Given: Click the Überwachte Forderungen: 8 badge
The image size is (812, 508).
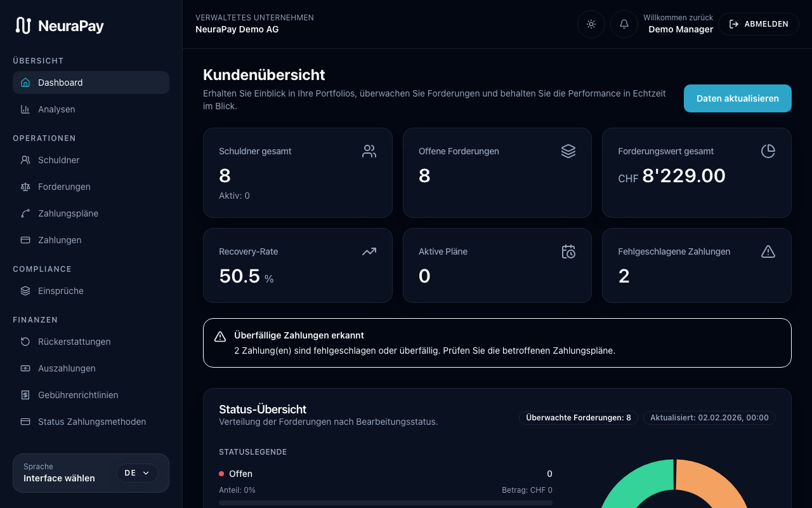Looking at the screenshot, I should click(x=579, y=418).
